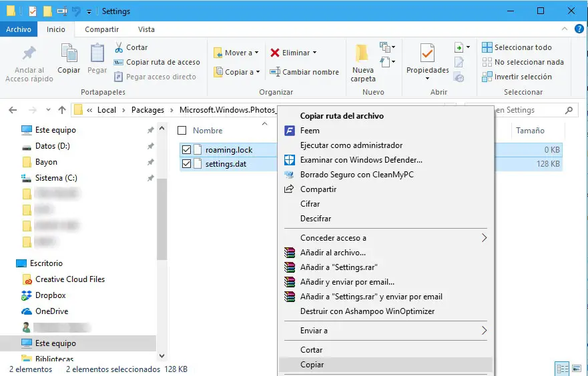Choose Añadir al archivo... entry
588x376 pixels.
click(386, 253)
